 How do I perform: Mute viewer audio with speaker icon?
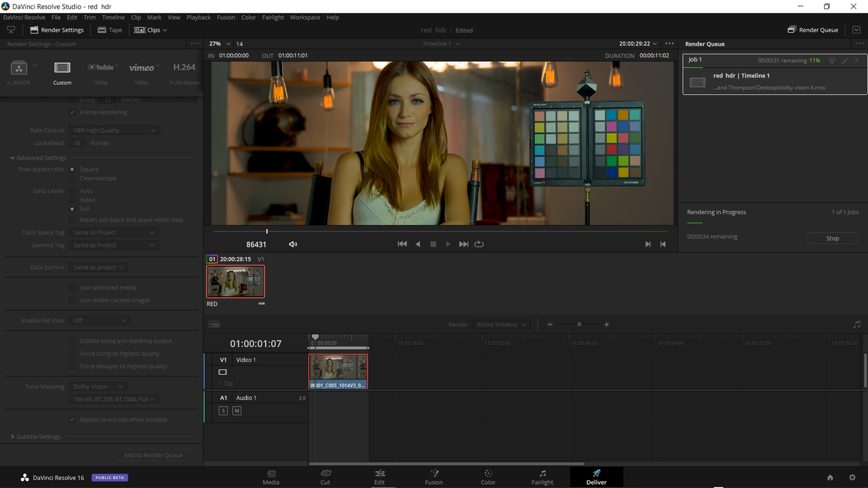293,244
